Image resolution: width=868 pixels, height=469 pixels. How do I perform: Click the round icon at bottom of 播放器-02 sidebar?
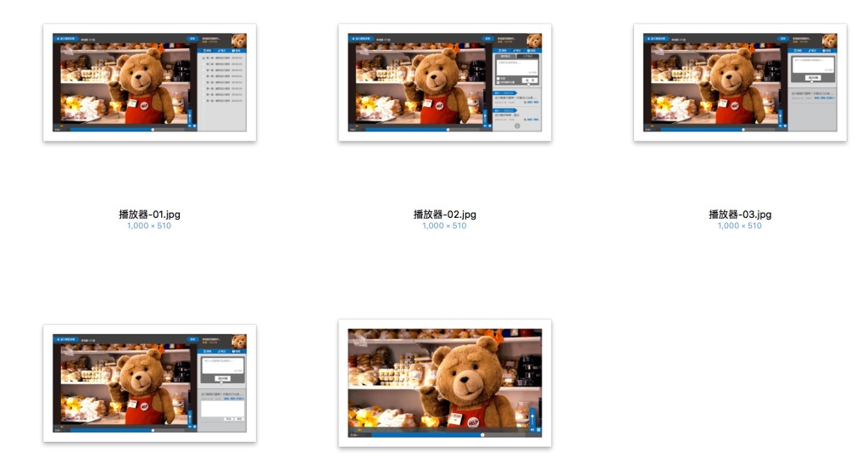click(x=517, y=126)
